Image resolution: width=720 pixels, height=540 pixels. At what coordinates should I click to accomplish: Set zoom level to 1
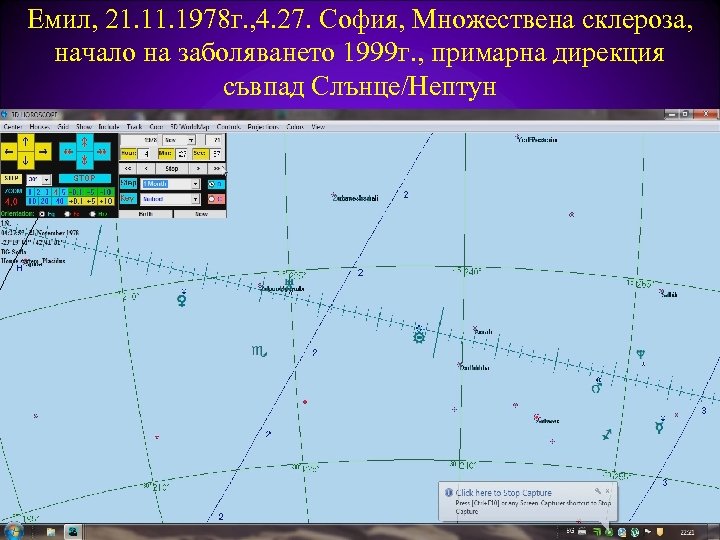click(x=30, y=192)
